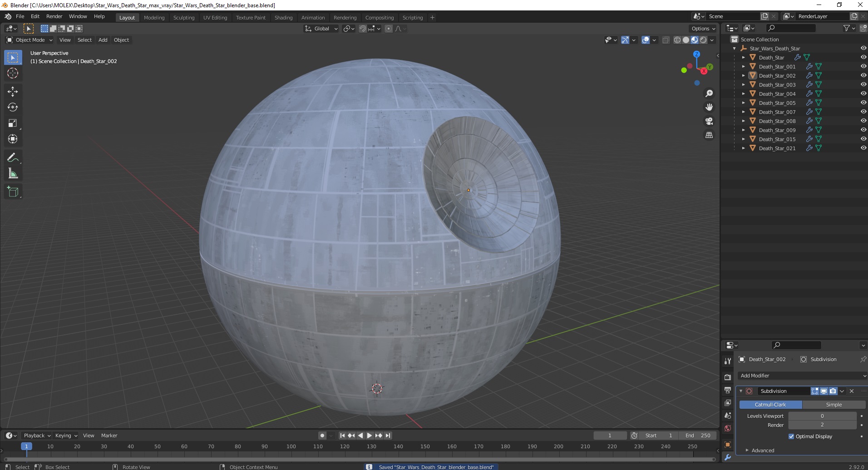Image resolution: width=868 pixels, height=470 pixels.
Task: Hide Death_Star_001 with its eye icon
Action: coord(863,66)
